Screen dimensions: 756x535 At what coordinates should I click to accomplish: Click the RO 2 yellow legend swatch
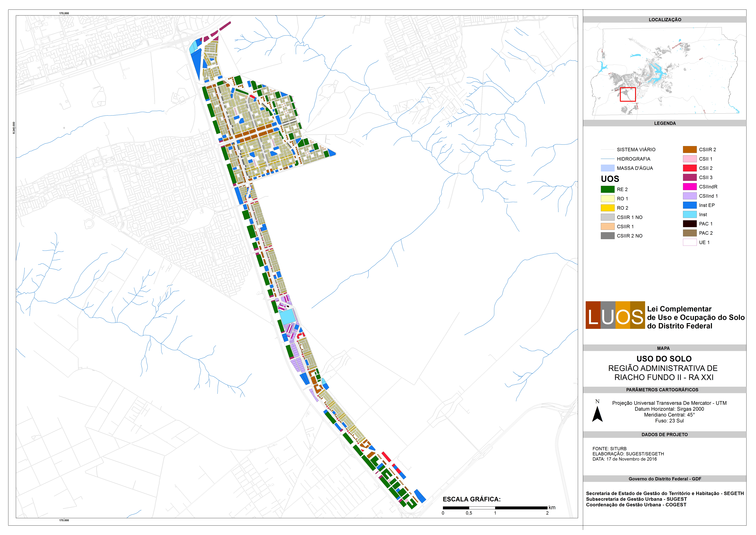coord(608,208)
